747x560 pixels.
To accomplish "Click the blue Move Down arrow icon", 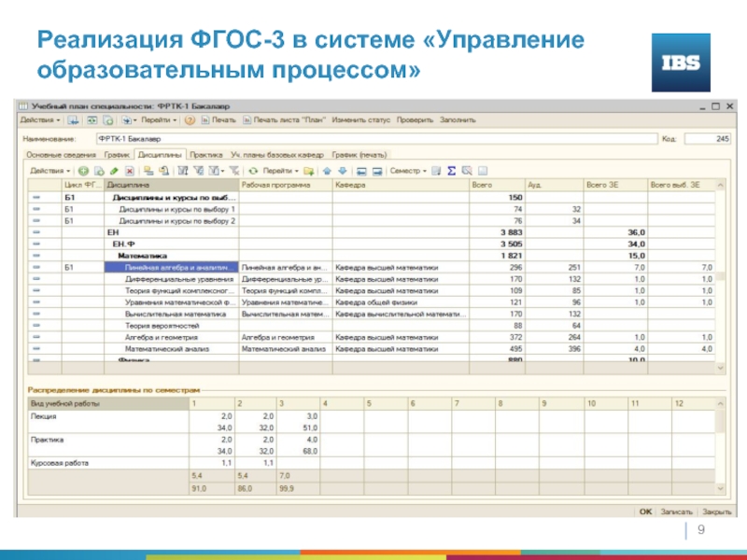I will point(343,172).
